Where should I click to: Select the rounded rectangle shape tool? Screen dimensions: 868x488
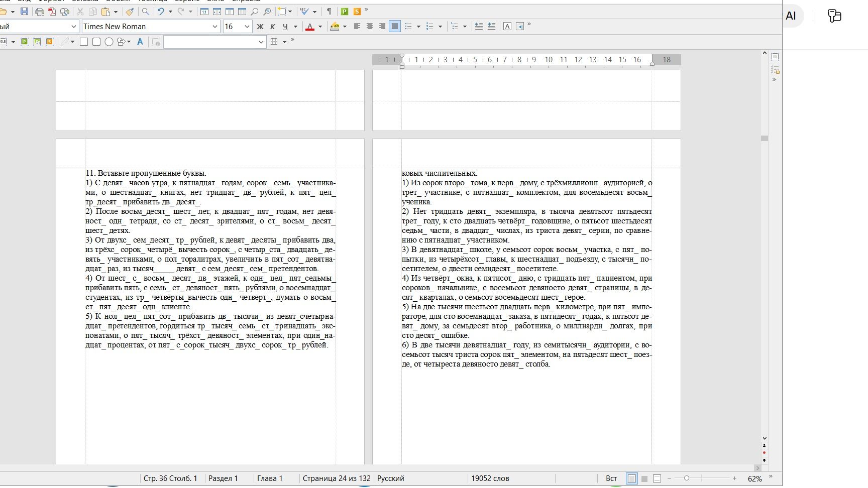pyautogui.click(x=96, y=42)
